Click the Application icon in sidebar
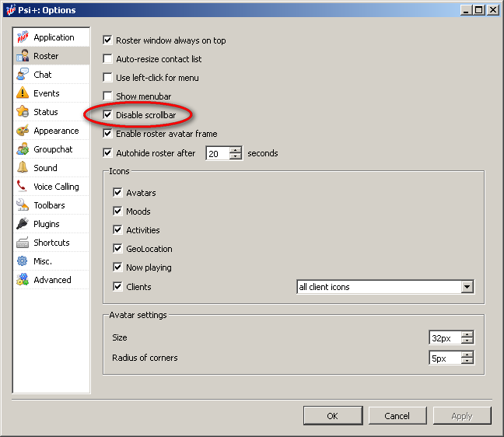 23,37
